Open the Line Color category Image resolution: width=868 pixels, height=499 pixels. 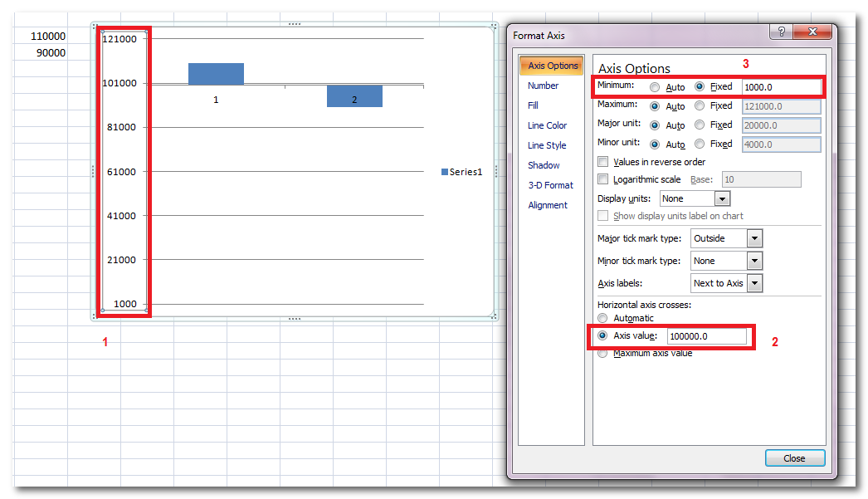[x=547, y=125]
